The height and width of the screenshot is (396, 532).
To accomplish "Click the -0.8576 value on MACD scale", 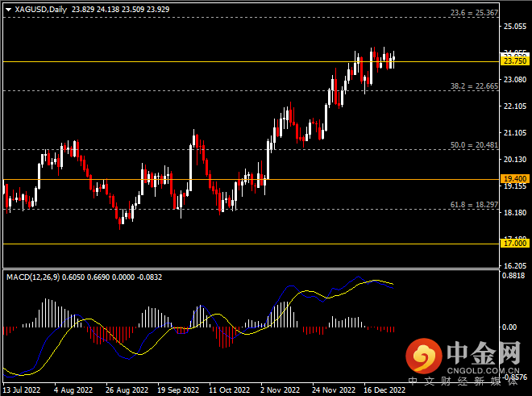I will click(x=514, y=377).
